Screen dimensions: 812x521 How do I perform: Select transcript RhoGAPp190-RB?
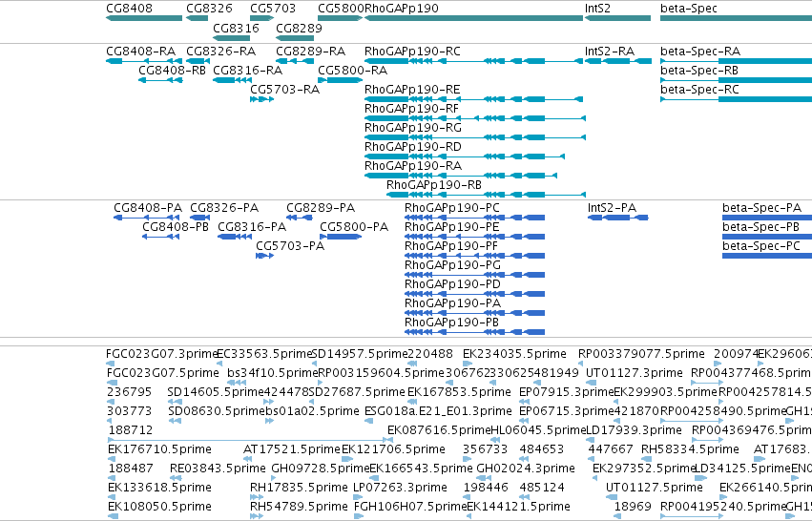tap(434, 185)
